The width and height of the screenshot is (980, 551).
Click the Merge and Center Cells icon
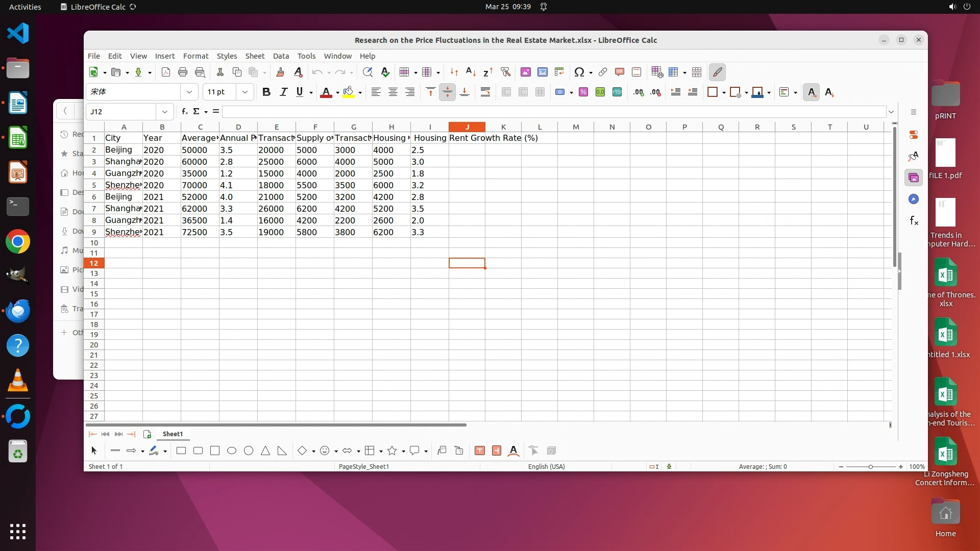click(506, 92)
